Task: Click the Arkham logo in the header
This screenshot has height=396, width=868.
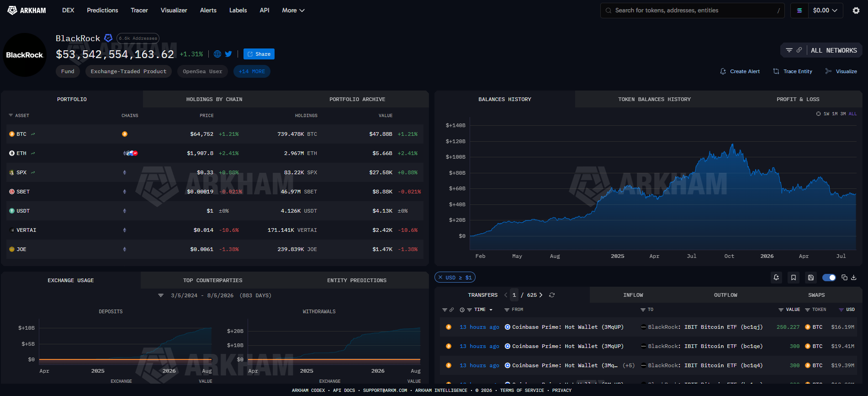Action: pos(27,10)
